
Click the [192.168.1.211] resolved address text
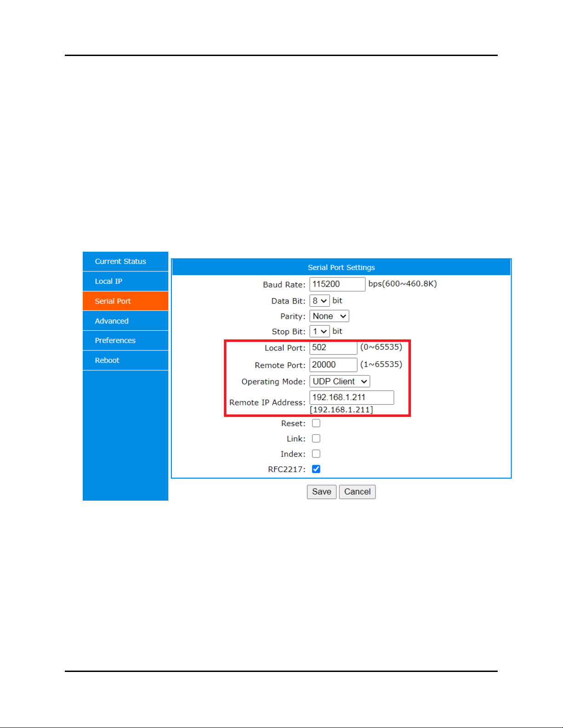[x=341, y=410]
